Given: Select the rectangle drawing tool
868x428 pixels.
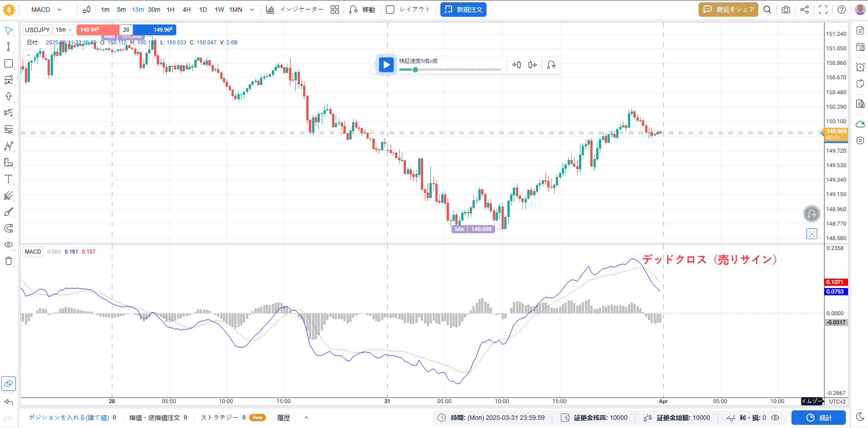Looking at the screenshot, I should [8, 63].
